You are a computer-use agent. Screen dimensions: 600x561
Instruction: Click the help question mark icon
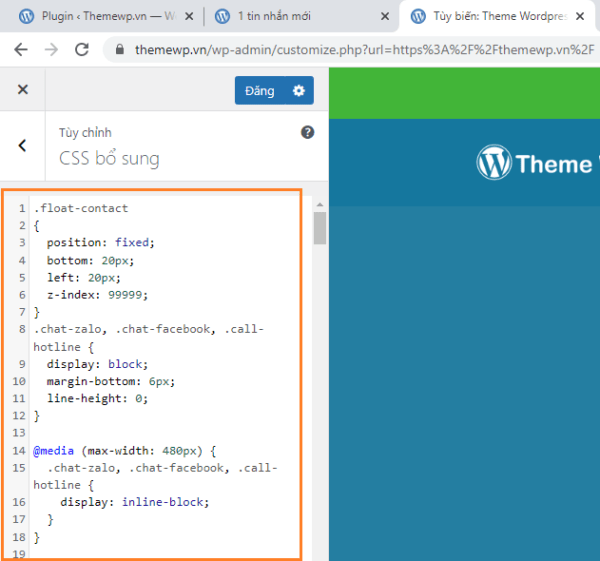coord(308,132)
